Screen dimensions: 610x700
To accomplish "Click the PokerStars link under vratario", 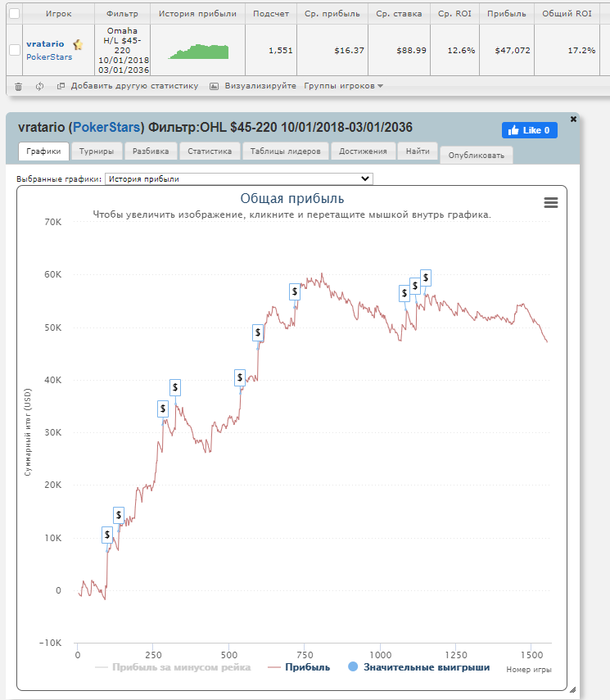I will 49,57.
